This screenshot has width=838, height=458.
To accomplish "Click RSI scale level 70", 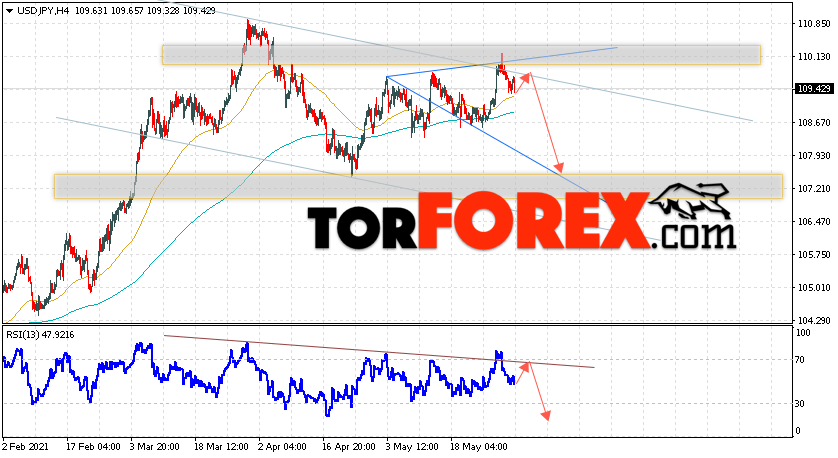I will pyautogui.click(x=800, y=360).
